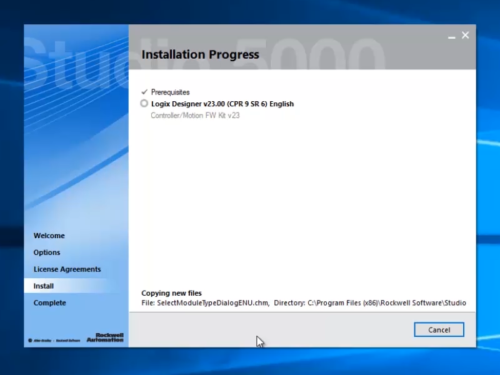500x375 pixels.
Task: Click the Rockwell Automation logo
Action: [105, 337]
